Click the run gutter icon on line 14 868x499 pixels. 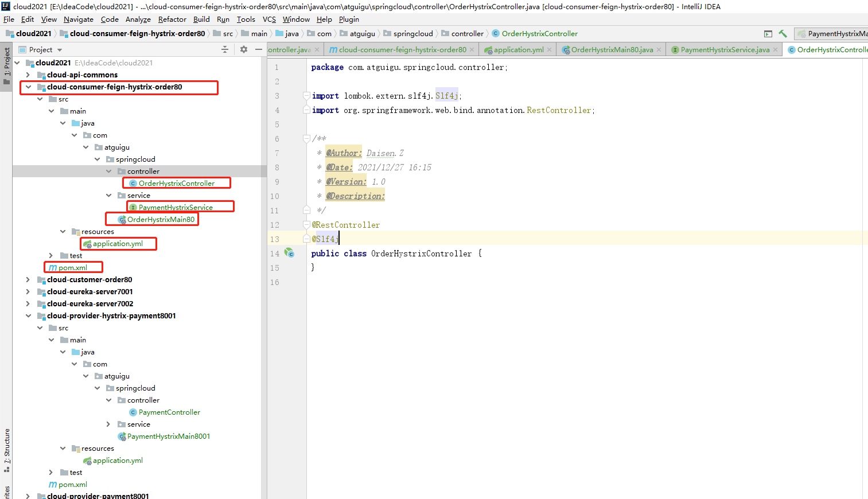[x=290, y=253]
